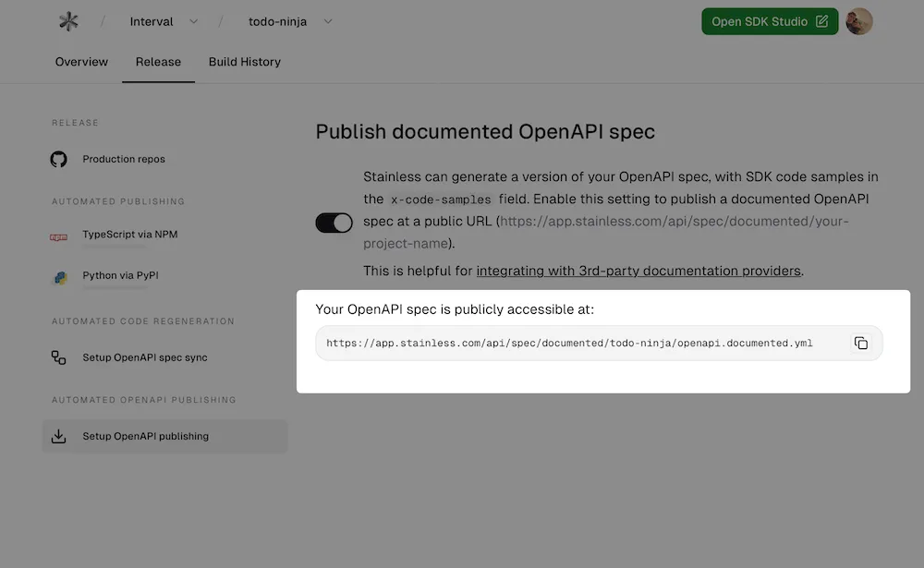Click the NPM icon for TypeScript publishing
924x568 pixels.
pyautogui.click(x=58, y=237)
